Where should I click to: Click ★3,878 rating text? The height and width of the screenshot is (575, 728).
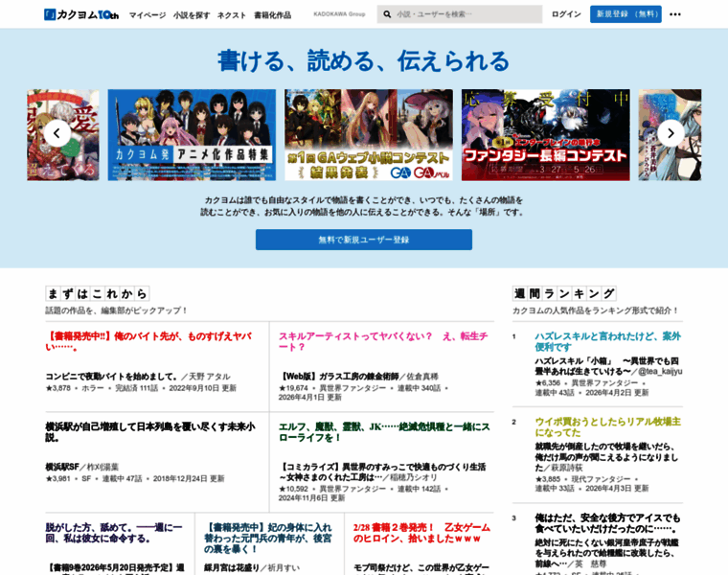(x=58, y=388)
